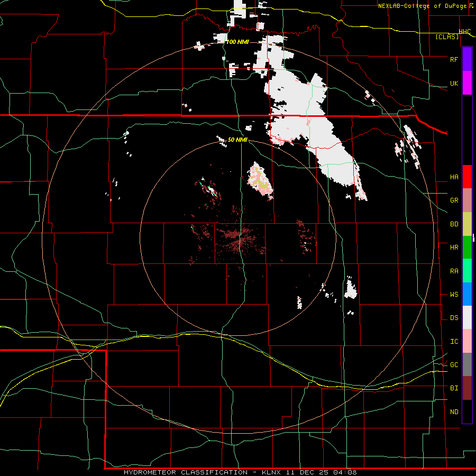Screen dimensions: 476x476
Task: Click the BI legend label
Action: 454,388
